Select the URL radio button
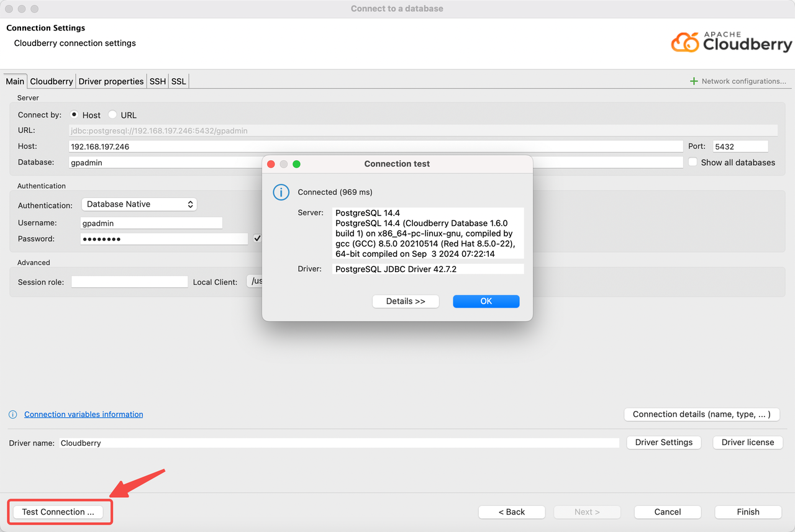This screenshot has height=532, width=795. tap(112, 115)
